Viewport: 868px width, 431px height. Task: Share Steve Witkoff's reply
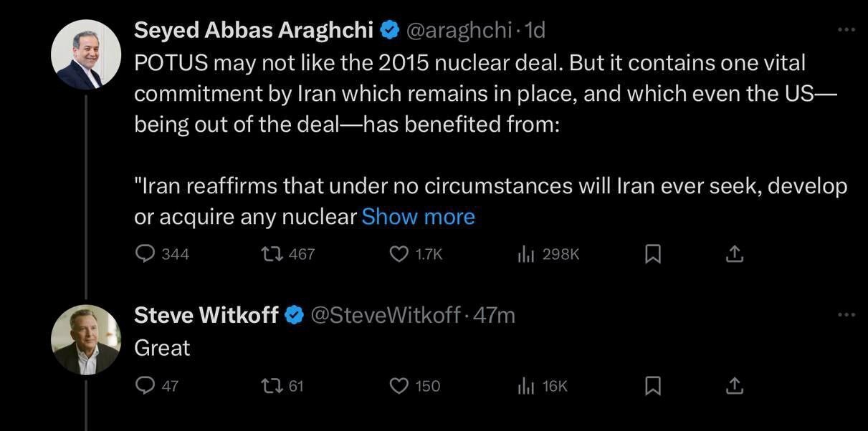click(x=734, y=387)
